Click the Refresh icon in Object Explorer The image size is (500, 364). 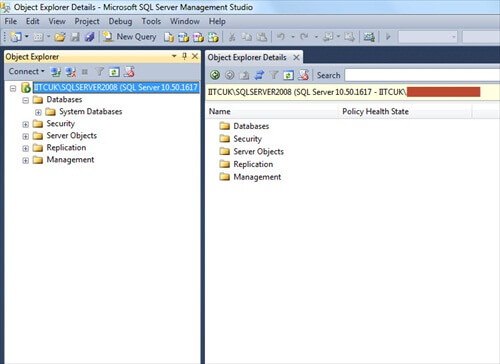click(114, 72)
